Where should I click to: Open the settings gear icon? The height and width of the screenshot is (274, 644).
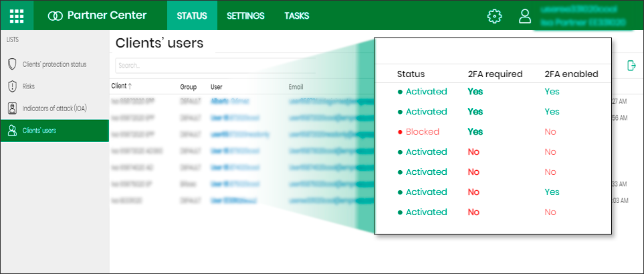click(x=494, y=16)
